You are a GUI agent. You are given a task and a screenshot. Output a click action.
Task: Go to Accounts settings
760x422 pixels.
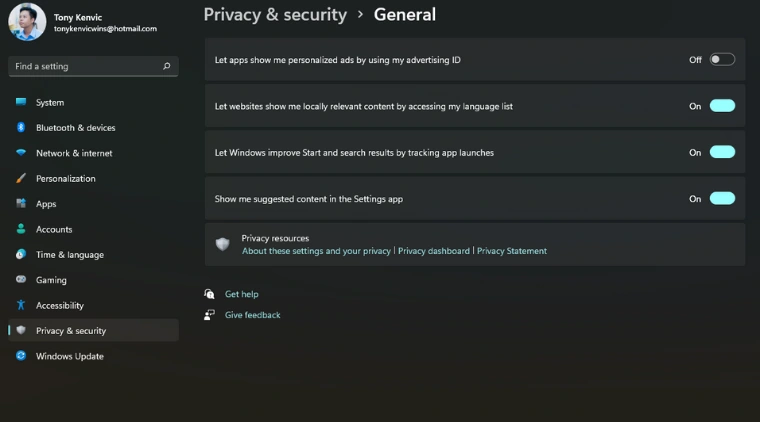(x=54, y=229)
